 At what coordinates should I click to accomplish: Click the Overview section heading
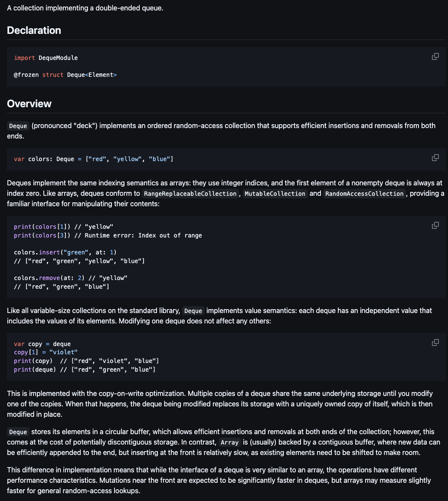[x=29, y=104]
